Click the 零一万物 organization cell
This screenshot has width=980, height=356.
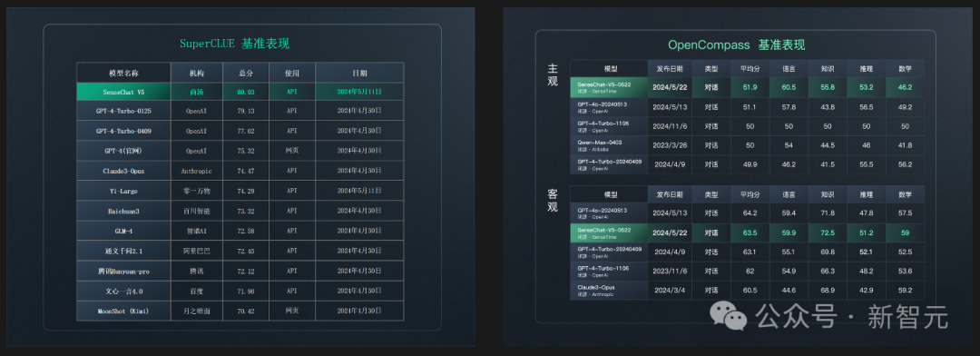pyautogui.click(x=196, y=191)
